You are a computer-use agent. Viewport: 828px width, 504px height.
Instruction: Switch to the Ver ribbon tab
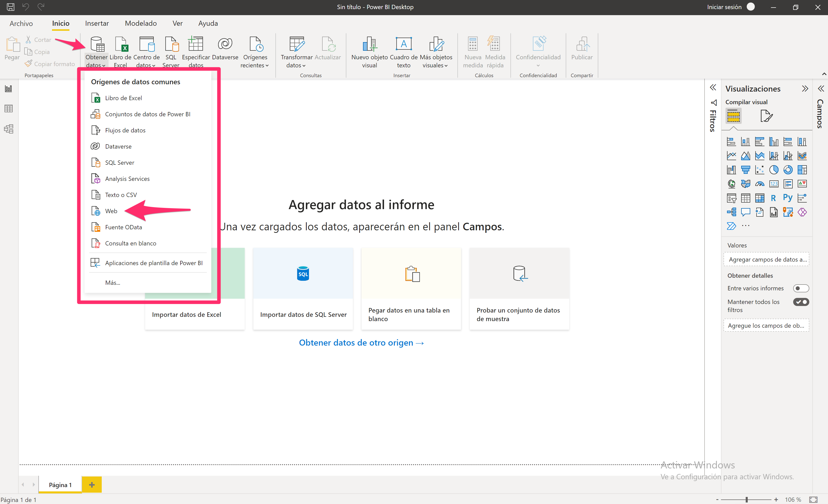coord(177,23)
